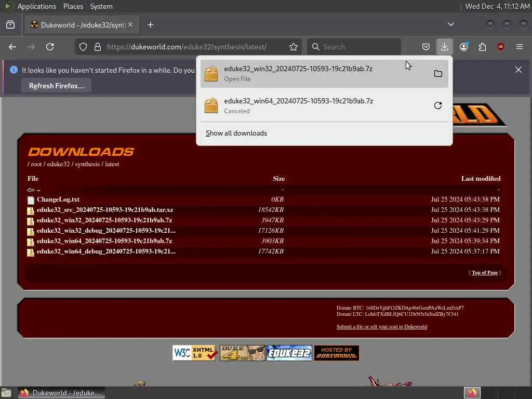This screenshot has height=399, width=532.
Task: Focus the Search box
Action: 354,47
